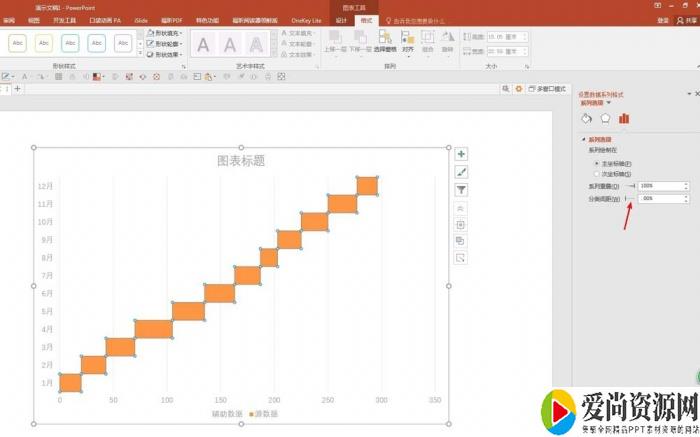Open the Chart Elements plus button

click(461, 154)
